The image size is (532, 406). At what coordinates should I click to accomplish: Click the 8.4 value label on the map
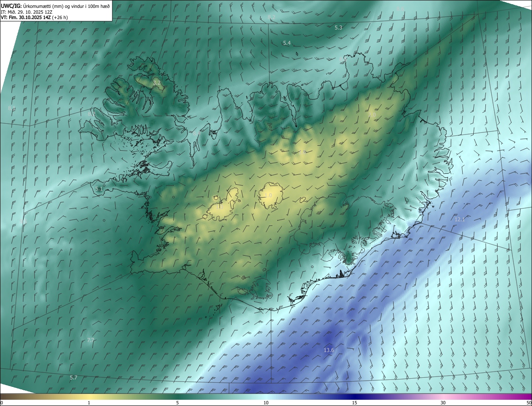coord(197,134)
